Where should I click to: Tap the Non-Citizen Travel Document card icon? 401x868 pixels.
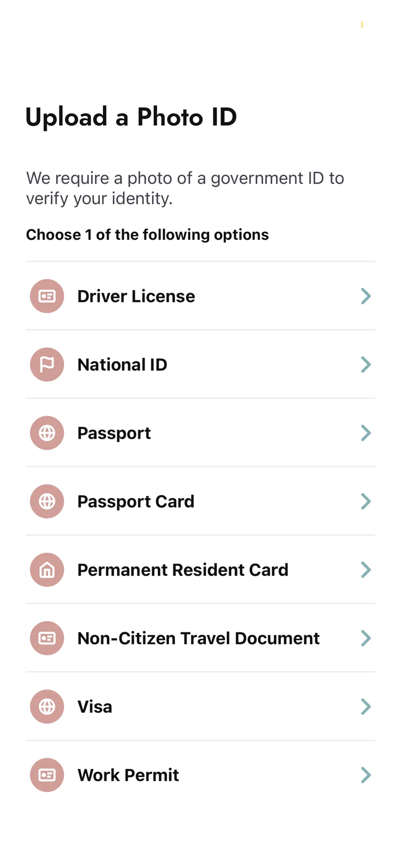coord(47,638)
